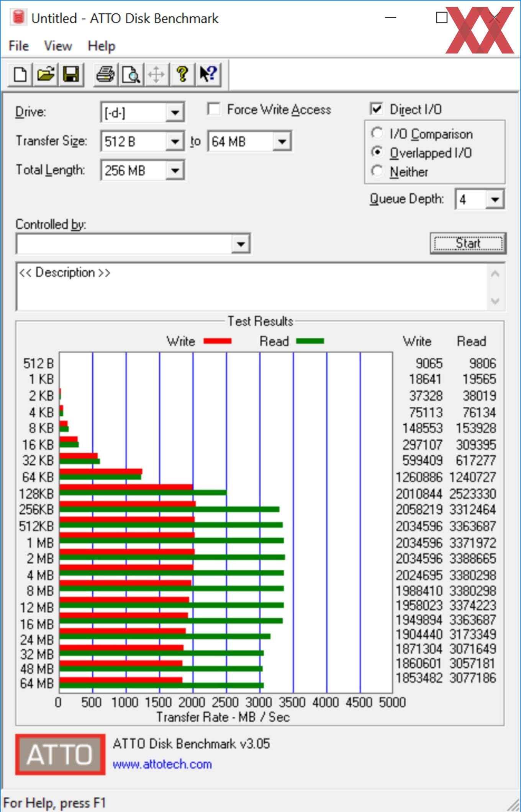This screenshot has height=812, width=521.
Task: Click the ATTO Disk Benchmark v3.05 version text
Action: coord(191,743)
